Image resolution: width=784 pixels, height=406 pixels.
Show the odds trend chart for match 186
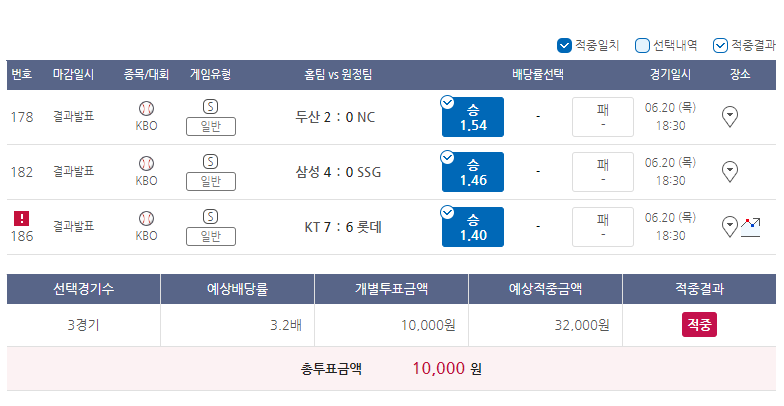[750, 227]
